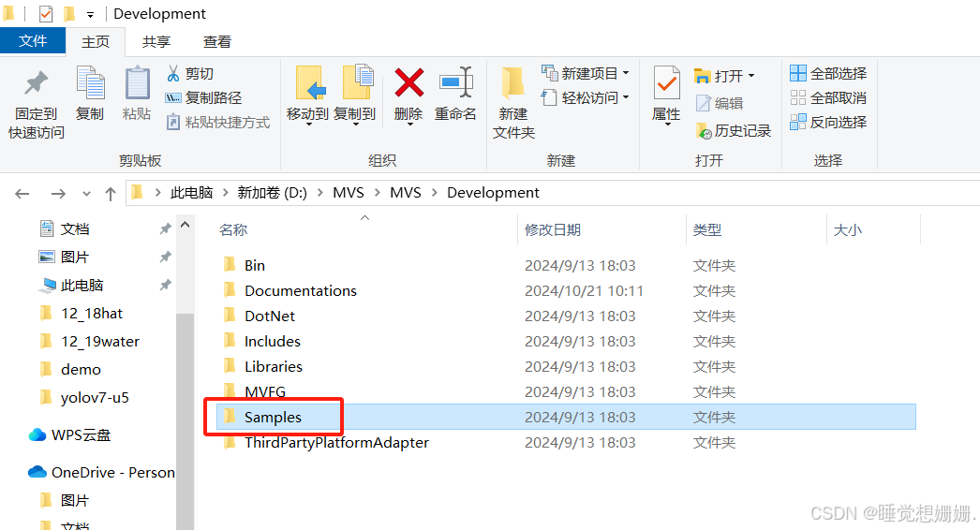980x530 pixels.
Task: Expand breadcrumb chevron after 此电脑
Action: pyautogui.click(x=225, y=193)
